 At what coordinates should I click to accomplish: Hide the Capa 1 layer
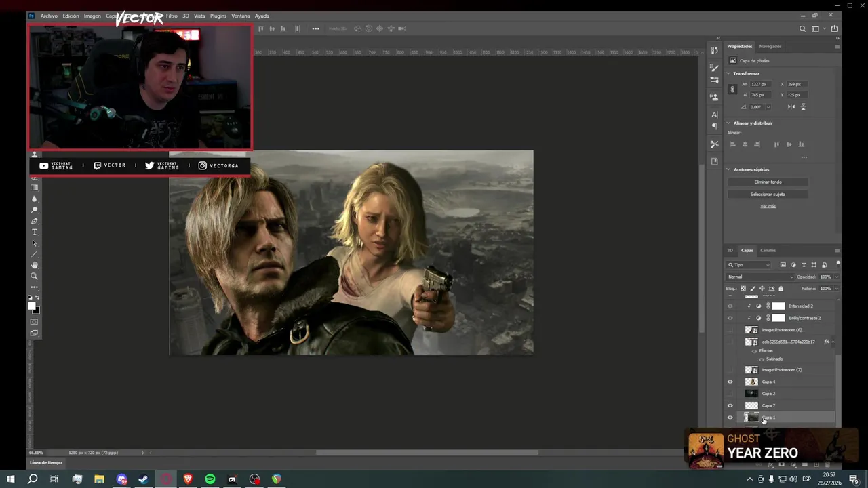click(x=730, y=418)
